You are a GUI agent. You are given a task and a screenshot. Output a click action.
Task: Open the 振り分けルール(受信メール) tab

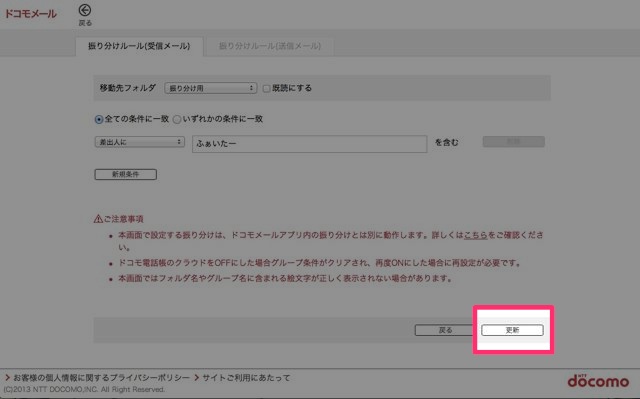click(x=139, y=46)
